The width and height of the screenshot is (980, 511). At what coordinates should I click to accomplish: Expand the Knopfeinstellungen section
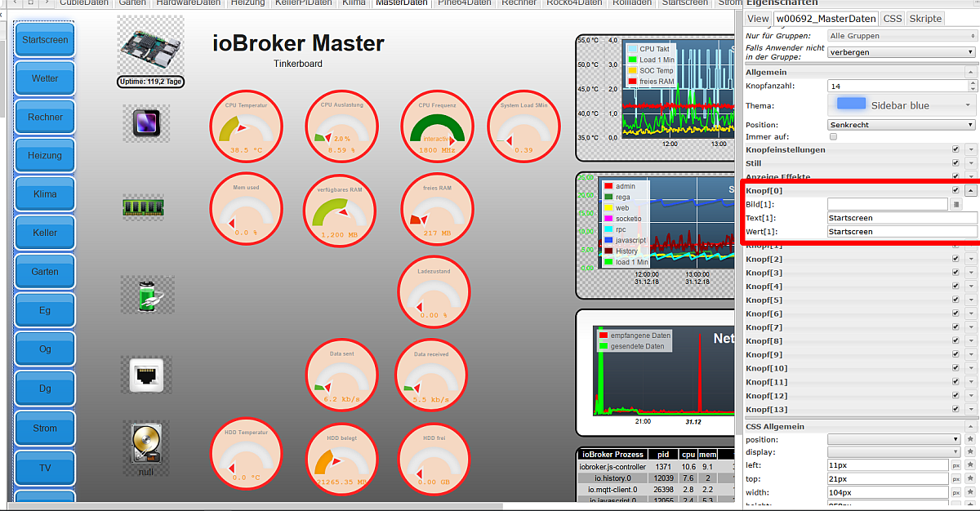click(971, 150)
